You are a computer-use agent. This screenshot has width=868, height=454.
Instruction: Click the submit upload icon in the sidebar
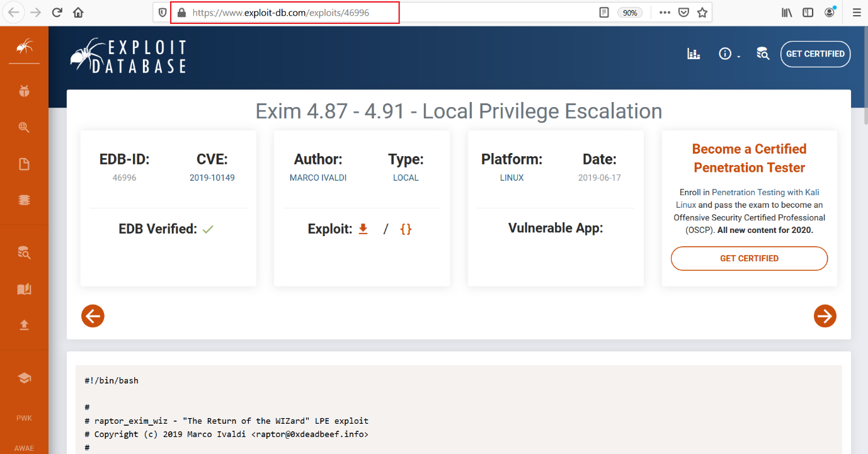[x=24, y=325]
